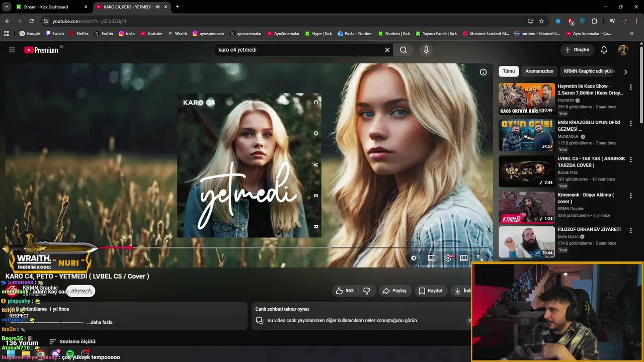Open options for Enis Kirazoğlu Oyun Ofisi video

(x=631, y=123)
